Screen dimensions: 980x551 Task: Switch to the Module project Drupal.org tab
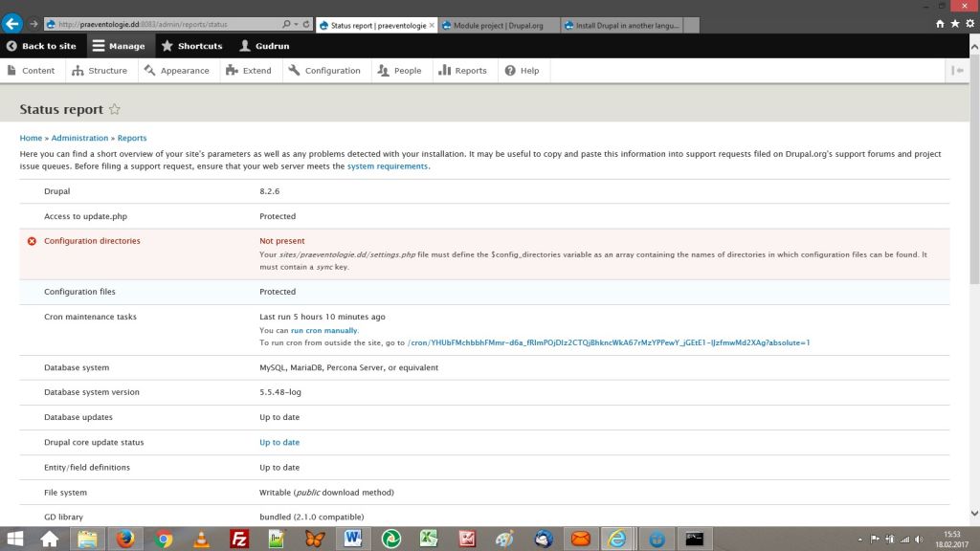pyautogui.click(x=498, y=25)
